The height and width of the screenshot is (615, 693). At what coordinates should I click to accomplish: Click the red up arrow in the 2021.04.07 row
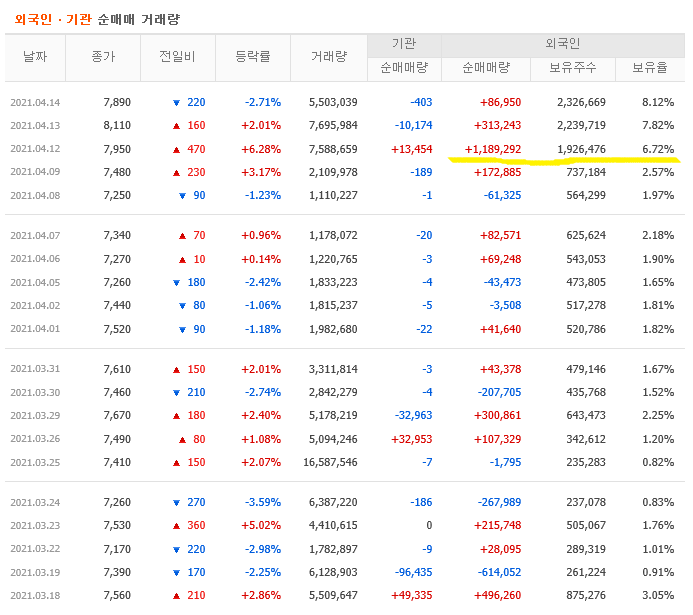[x=182, y=235]
